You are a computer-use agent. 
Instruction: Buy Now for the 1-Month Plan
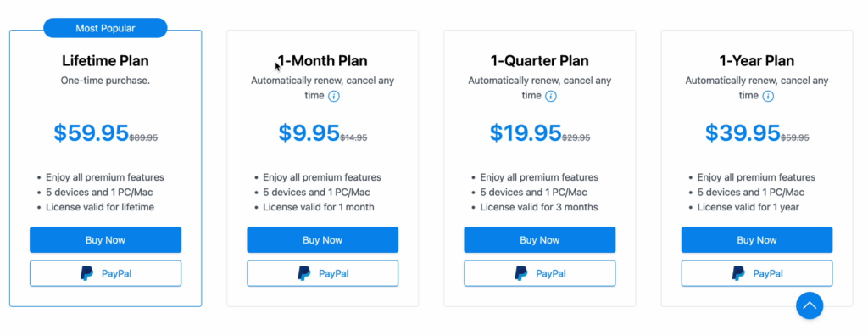tap(323, 240)
